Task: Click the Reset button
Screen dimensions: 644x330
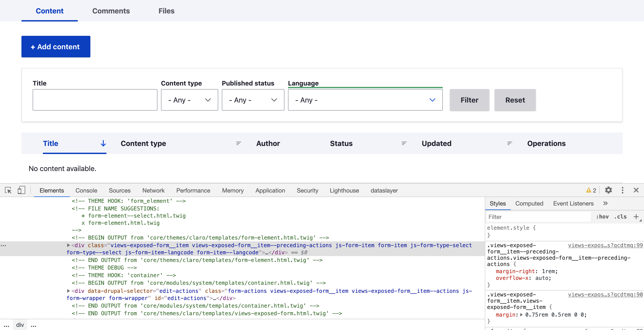Action: pos(515,100)
